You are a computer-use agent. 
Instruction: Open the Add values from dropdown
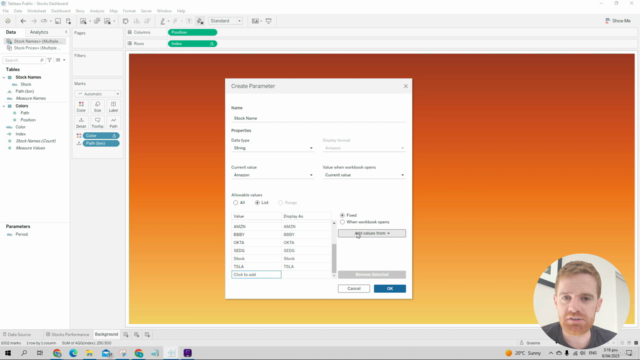(x=372, y=233)
